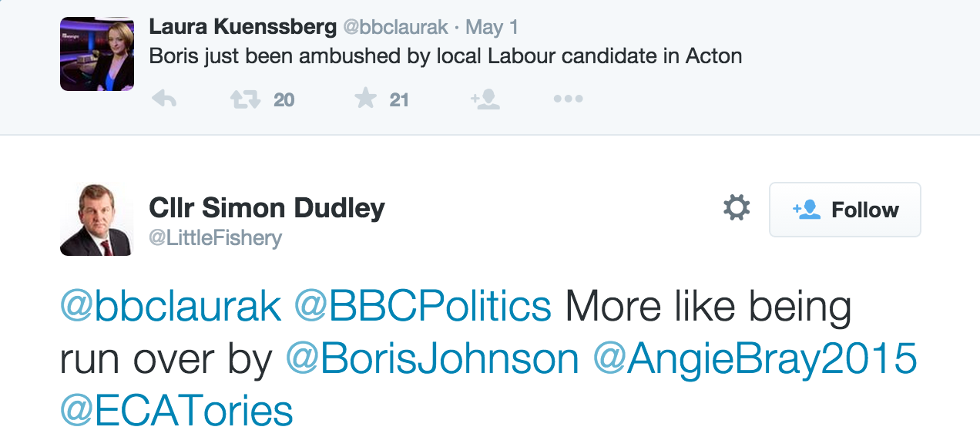Retweet the Boris ambushed tweet

click(x=246, y=99)
